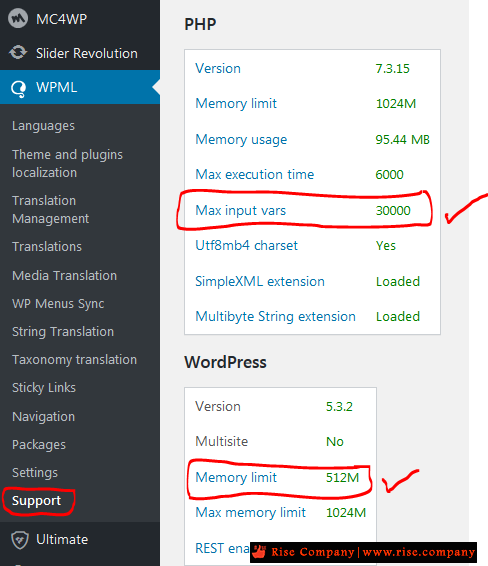Open String Translation page
488x566 pixels.
(63, 332)
